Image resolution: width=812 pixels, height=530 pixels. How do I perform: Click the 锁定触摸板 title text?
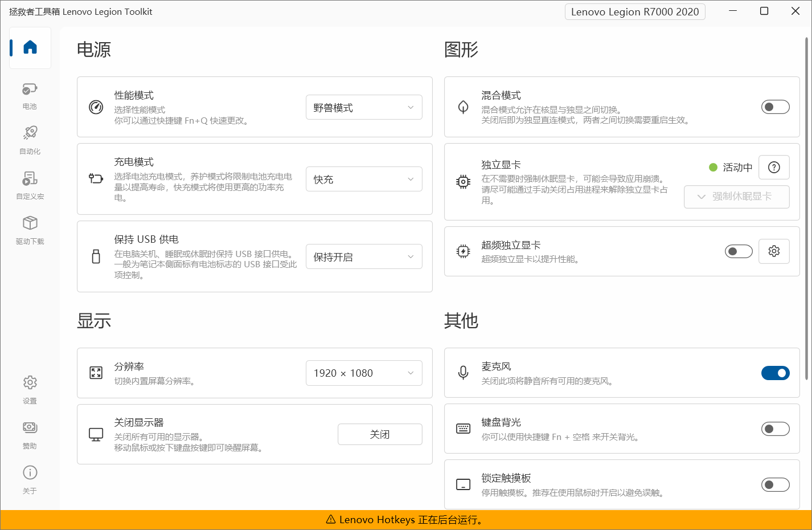506,478
